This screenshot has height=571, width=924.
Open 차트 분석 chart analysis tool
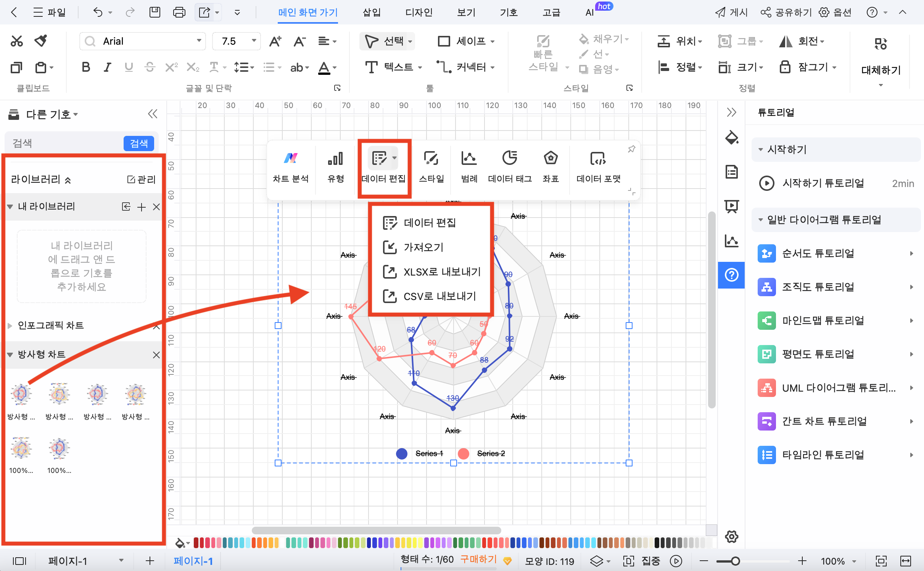291,167
